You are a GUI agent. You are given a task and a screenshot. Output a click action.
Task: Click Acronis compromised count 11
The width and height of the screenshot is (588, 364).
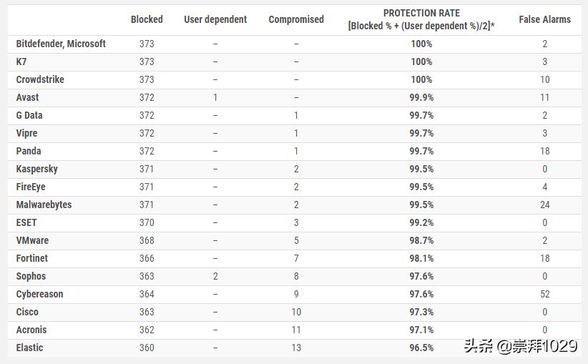pos(296,330)
